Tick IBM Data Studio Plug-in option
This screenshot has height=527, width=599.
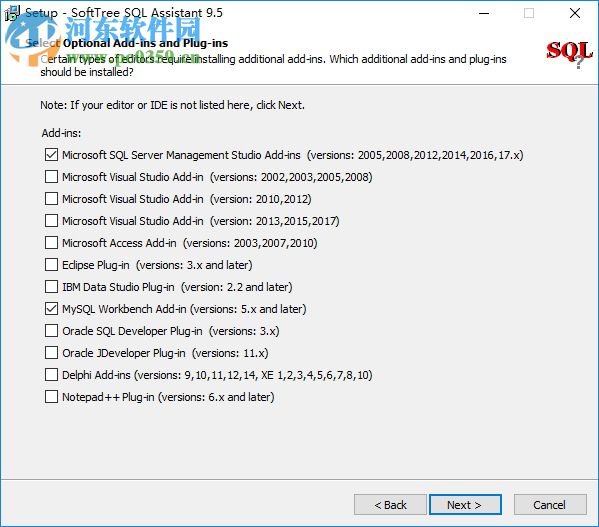pyautogui.click(x=51, y=286)
